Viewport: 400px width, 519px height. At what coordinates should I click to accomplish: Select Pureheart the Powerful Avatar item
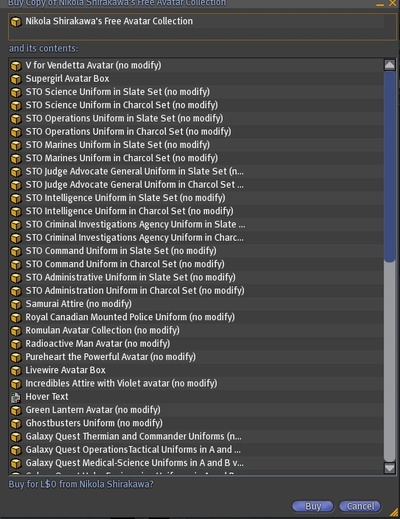coord(196,357)
